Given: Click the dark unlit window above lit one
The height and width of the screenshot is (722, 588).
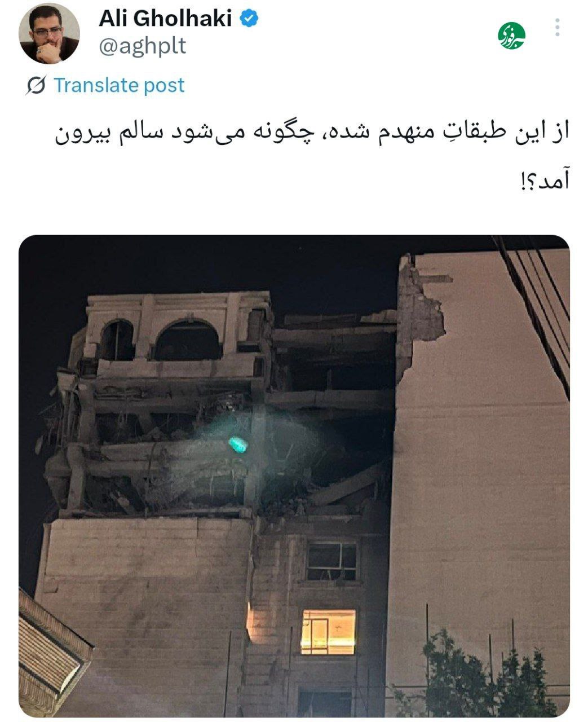Looking at the screenshot, I should pyautogui.click(x=331, y=562).
